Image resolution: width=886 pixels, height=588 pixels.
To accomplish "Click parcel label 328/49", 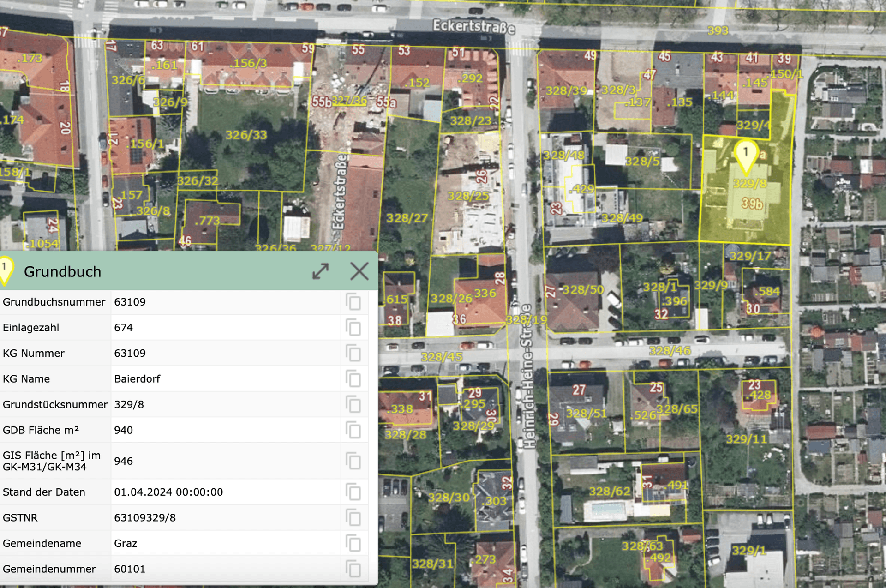I will click(622, 218).
